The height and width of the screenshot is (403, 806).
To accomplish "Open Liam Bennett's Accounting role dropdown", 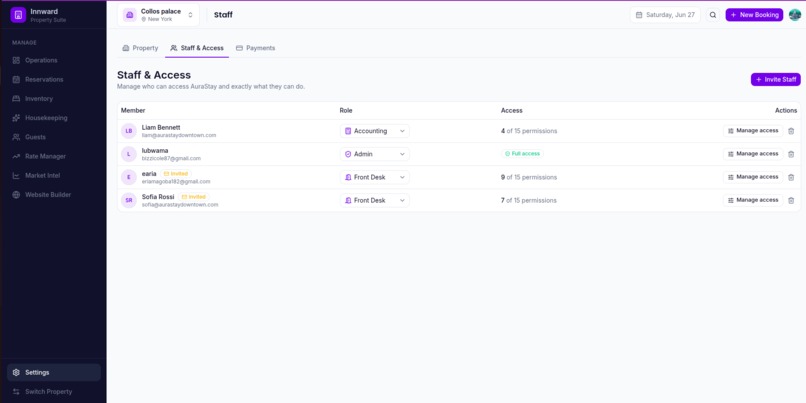I will 375,131.
